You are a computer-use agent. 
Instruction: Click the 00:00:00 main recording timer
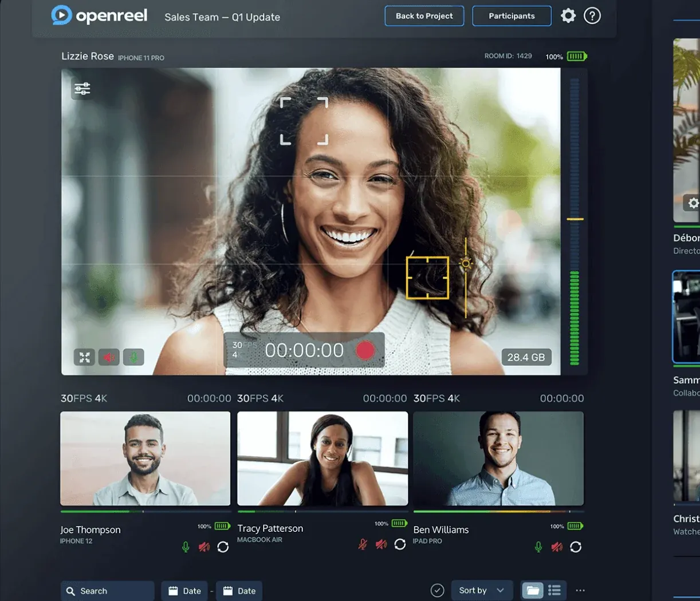click(x=304, y=350)
